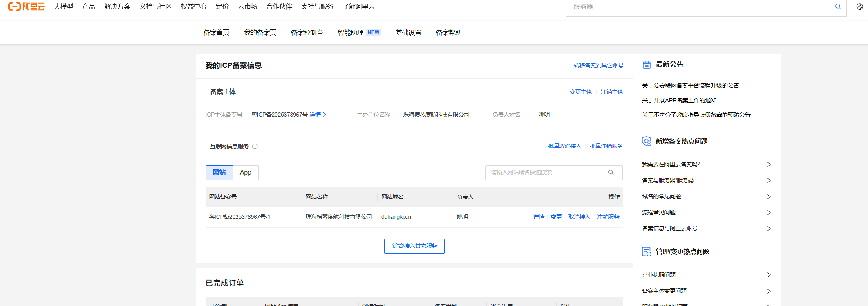
Task: Select the 网站 service tab
Action: tap(219, 173)
